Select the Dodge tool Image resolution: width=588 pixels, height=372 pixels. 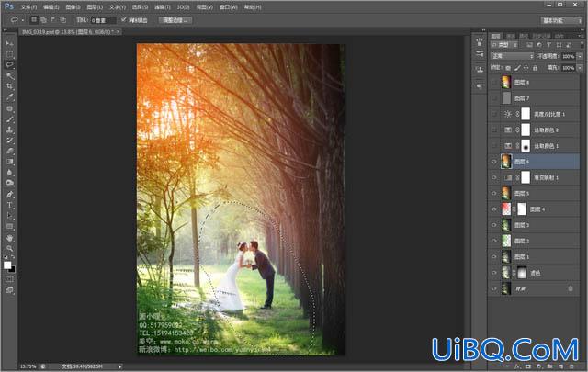pyautogui.click(x=10, y=183)
